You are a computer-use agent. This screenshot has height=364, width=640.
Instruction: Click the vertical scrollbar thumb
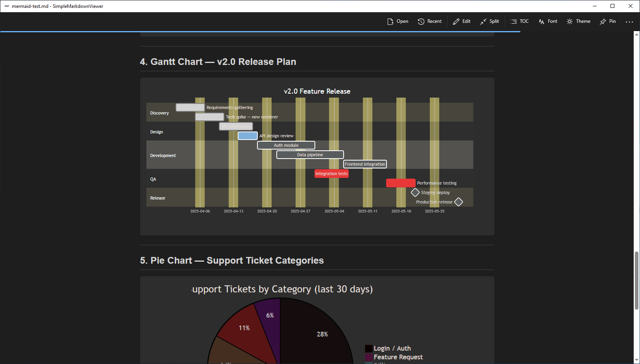coord(636,281)
